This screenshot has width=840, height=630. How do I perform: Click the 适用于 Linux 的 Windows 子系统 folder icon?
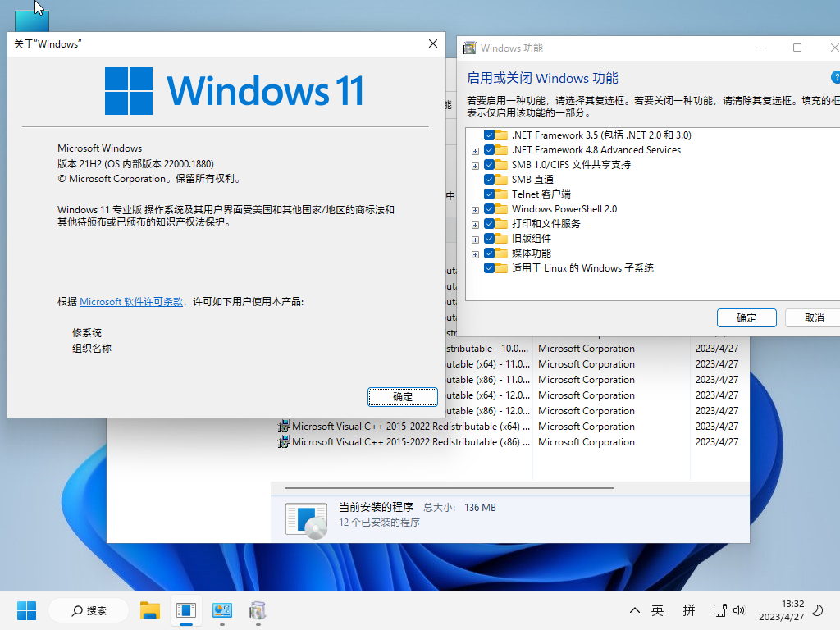coord(501,268)
